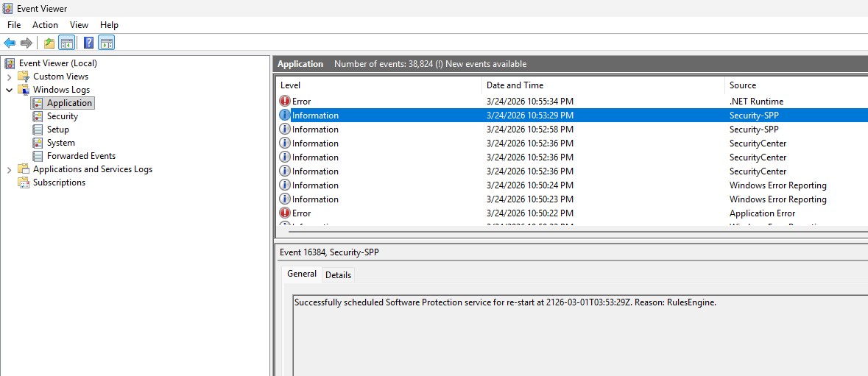Click the blue Help question mark icon
Image resolution: width=868 pixels, height=376 pixels.
88,43
